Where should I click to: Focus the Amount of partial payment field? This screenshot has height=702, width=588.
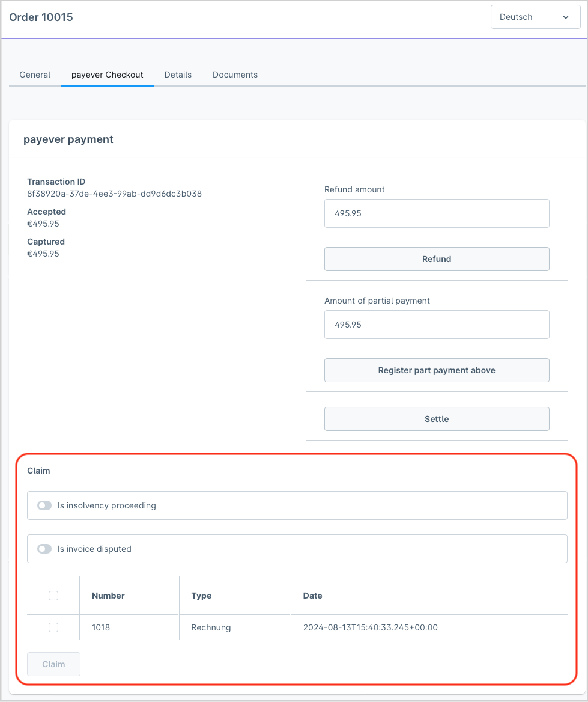point(437,325)
